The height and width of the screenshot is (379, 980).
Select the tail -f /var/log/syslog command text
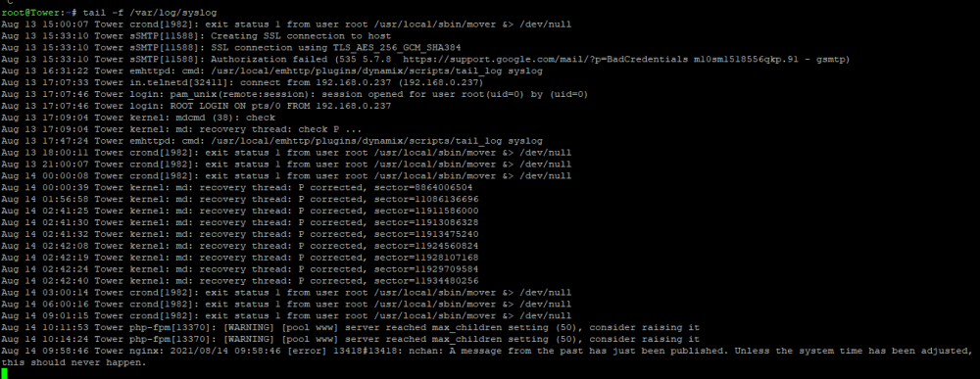coord(149,13)
